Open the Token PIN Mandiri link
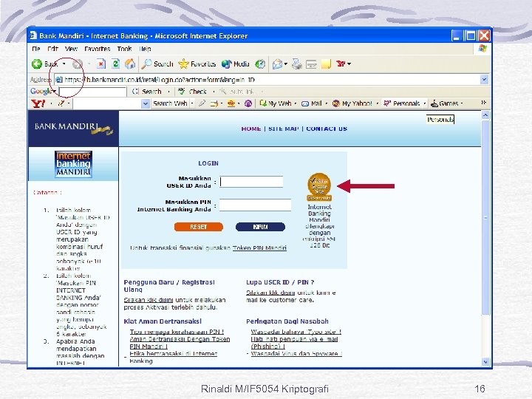The image size is (532, 399). pos(259,248)
